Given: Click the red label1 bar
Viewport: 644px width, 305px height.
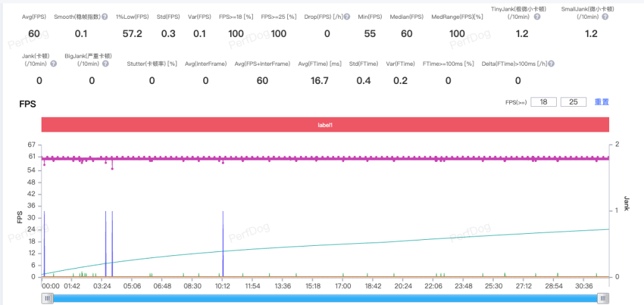Looking at the screenshot, I should coord(325,124).
